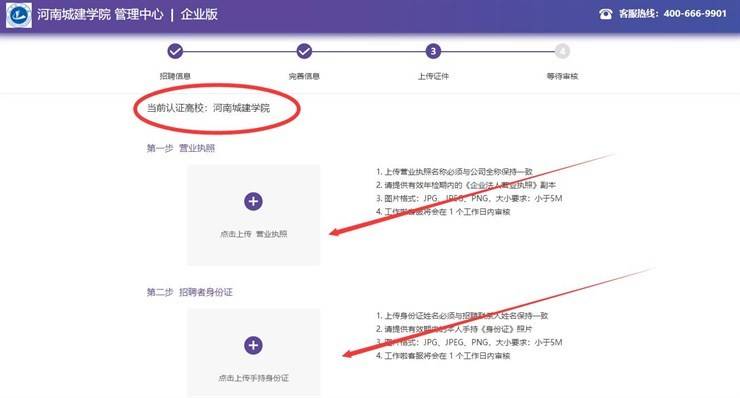The height and width of the screenshot is (398, 740).
Task: Select the completed 完善信息 step checkmark
Action: pyautogui.click(x=304, y=51)
